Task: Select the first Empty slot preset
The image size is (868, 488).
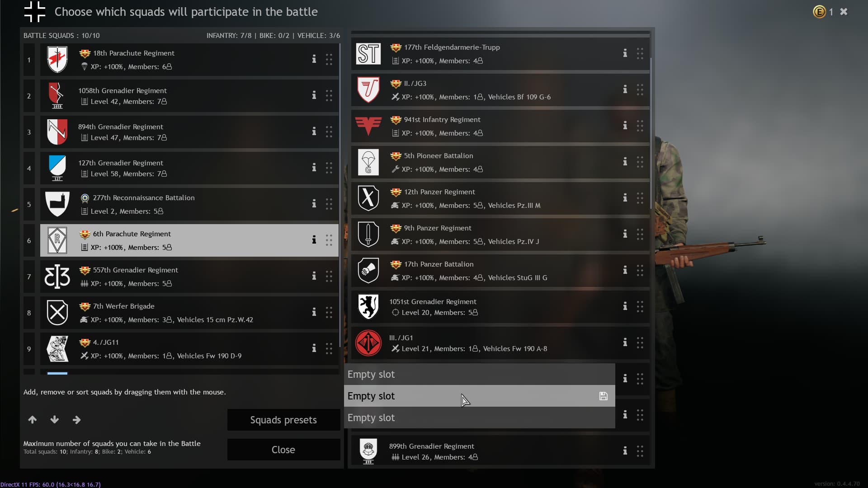Action: coord(479,374)
